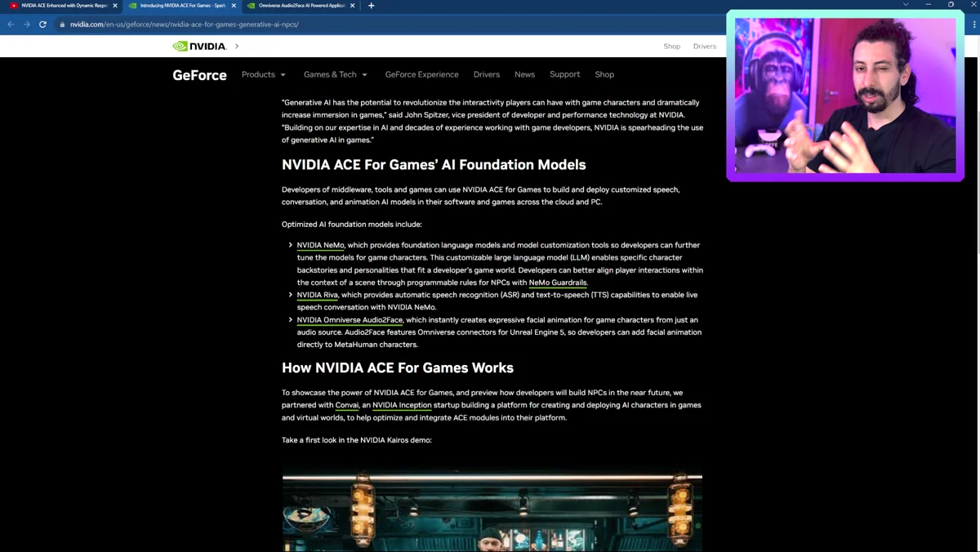Expand the Products menu
980x552 pixels.
(264, 74)
